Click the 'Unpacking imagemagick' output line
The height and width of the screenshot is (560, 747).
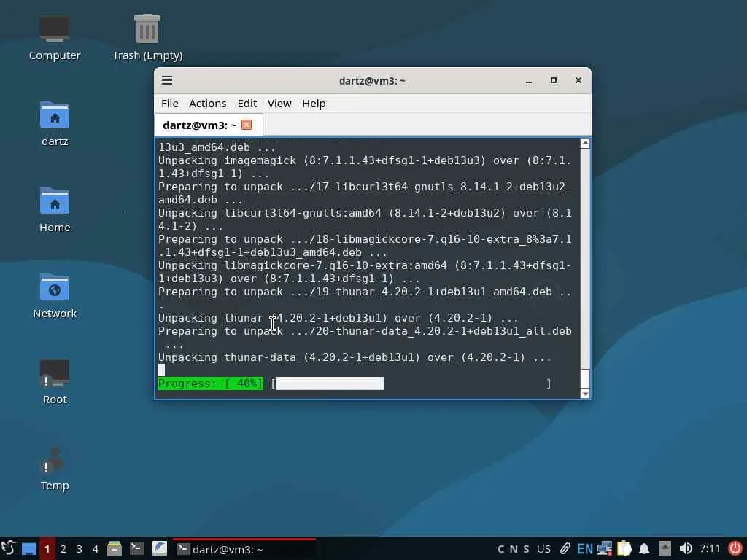[x=365, y=167]
